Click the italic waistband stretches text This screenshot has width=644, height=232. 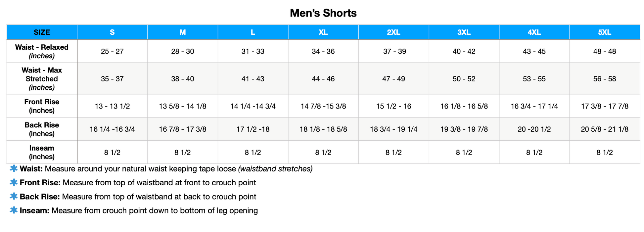pyautogui.click(x=275, y=169)
